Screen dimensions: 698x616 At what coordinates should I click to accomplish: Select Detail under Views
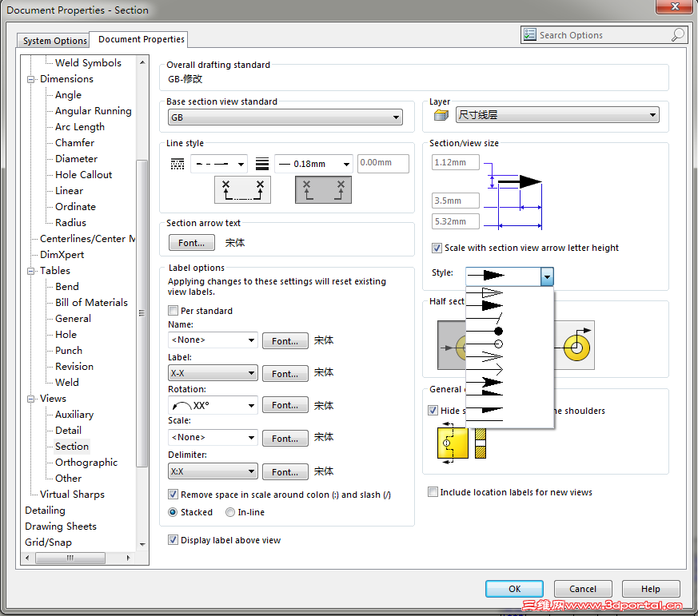(68, 430)
